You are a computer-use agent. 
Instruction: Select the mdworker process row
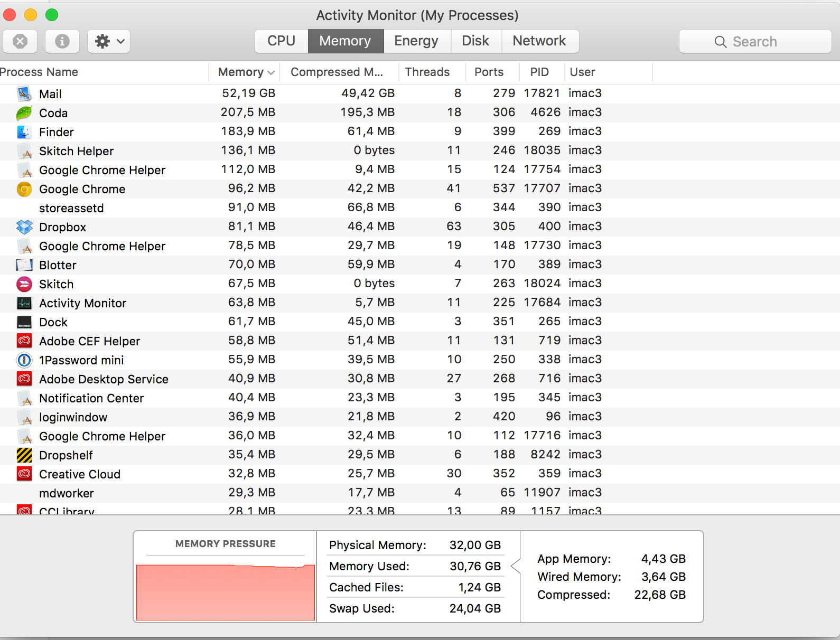(x=420, y=493)
